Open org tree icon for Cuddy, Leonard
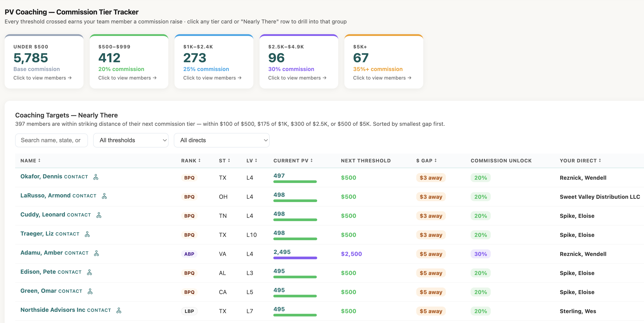Viewport: 644px width, 323px height. point(99,215)
